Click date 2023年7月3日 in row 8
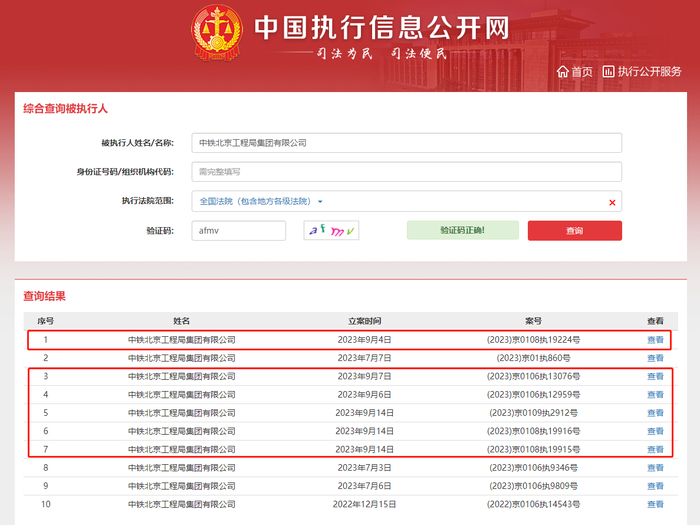The width and height of the screenshot is (700, 525). pyautogui.click(x=364, y=468)
